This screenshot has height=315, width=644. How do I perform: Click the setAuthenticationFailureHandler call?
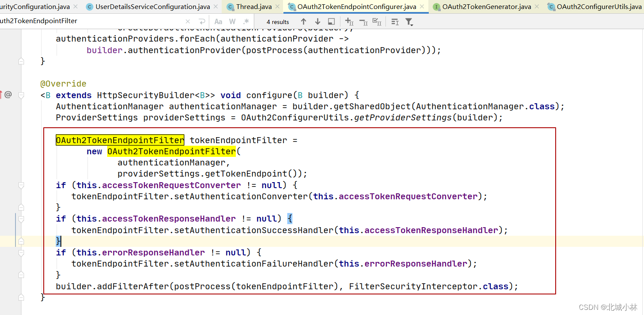pos(254,264)
